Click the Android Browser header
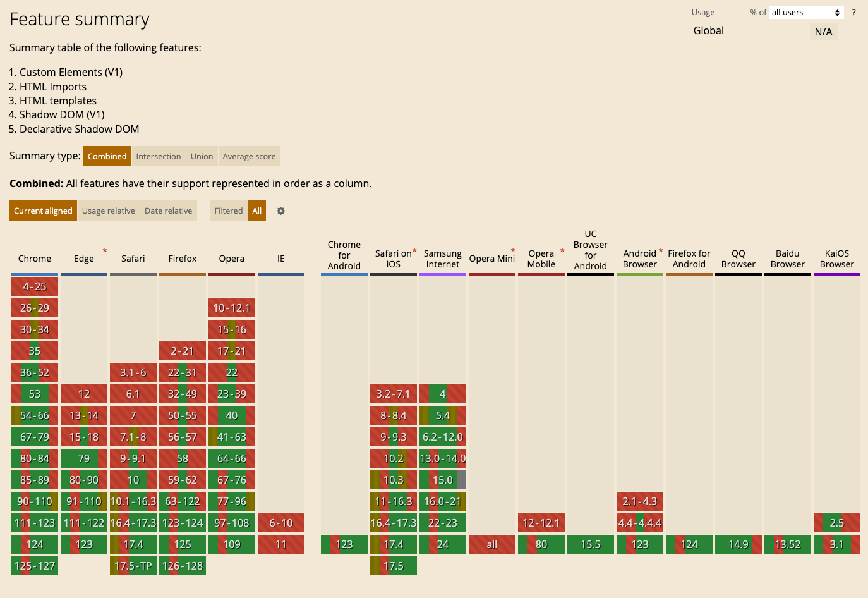The image size is (868, 598). [640, 259]
